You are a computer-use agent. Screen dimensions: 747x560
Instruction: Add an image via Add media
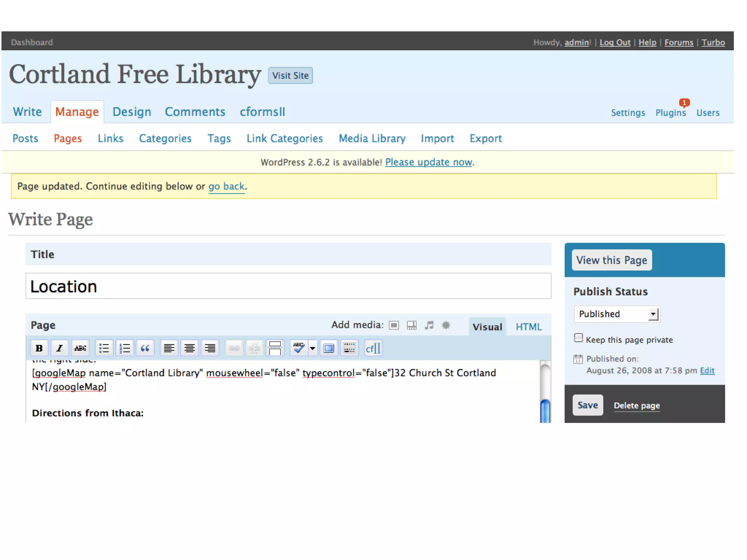coord(394,325)
